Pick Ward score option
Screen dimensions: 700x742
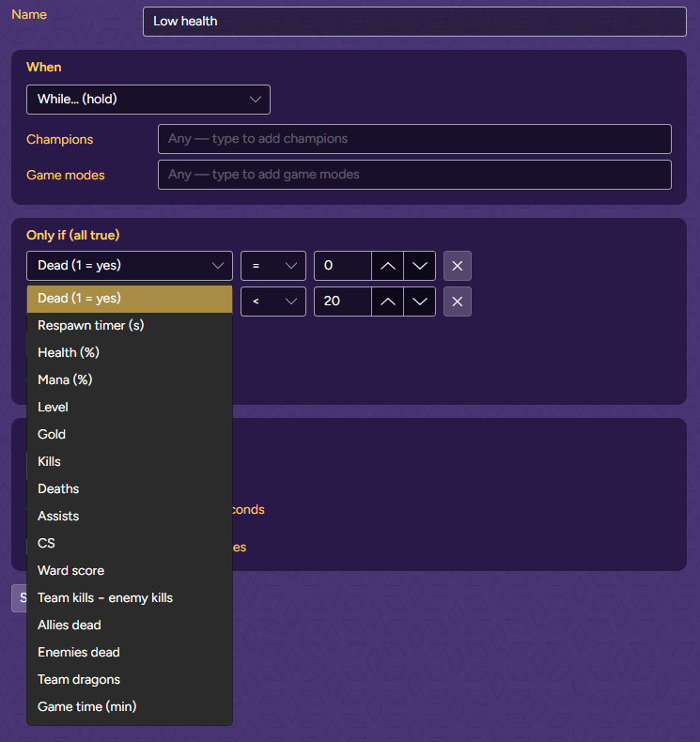pyautogui.click(x=130, y=571)
